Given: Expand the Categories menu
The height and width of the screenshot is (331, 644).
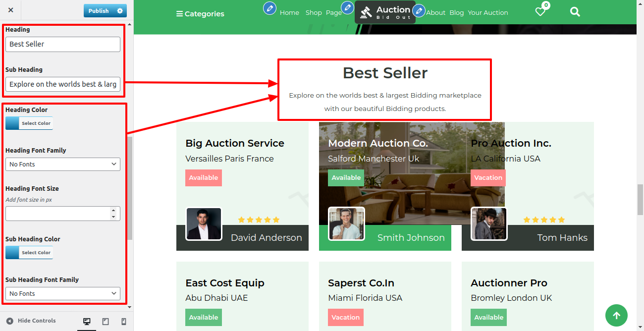Looking at the screenshot, I should [200, 14].
